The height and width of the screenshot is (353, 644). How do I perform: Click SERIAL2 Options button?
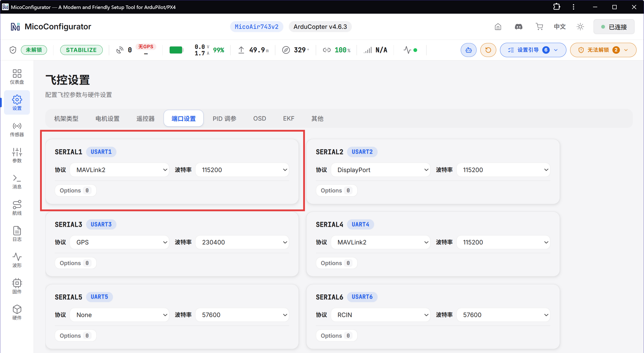click(336, 190)
